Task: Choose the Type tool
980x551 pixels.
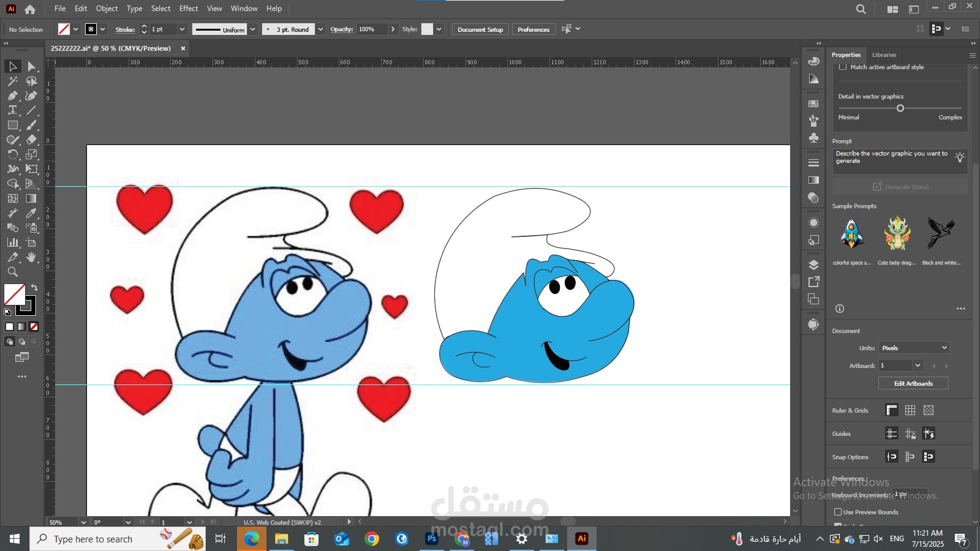Action: click(x=12, y=110)
